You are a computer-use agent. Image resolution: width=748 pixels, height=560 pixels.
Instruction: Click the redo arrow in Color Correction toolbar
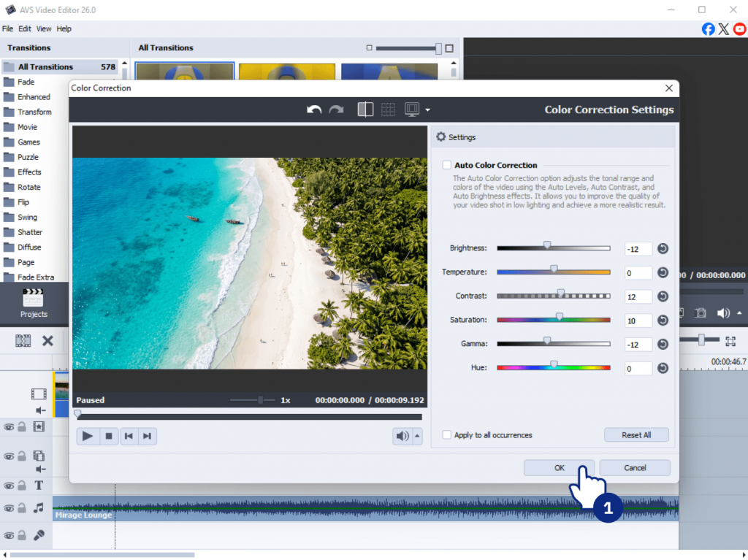tap(336, 110)
